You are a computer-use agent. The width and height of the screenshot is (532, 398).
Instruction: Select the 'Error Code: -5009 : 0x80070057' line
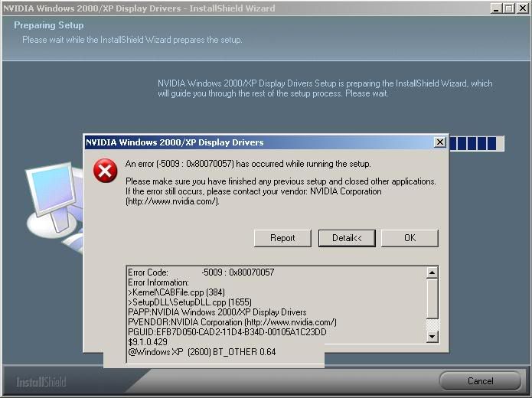[201, 272]
